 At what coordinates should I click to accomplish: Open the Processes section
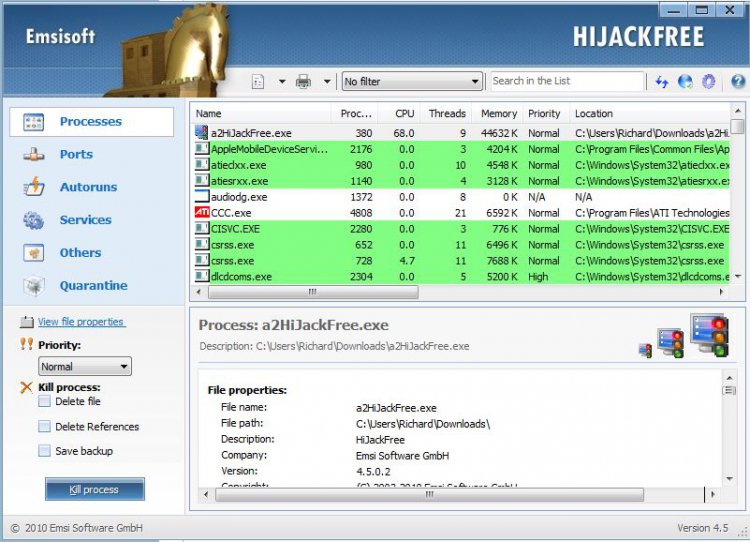coord(92,122)
